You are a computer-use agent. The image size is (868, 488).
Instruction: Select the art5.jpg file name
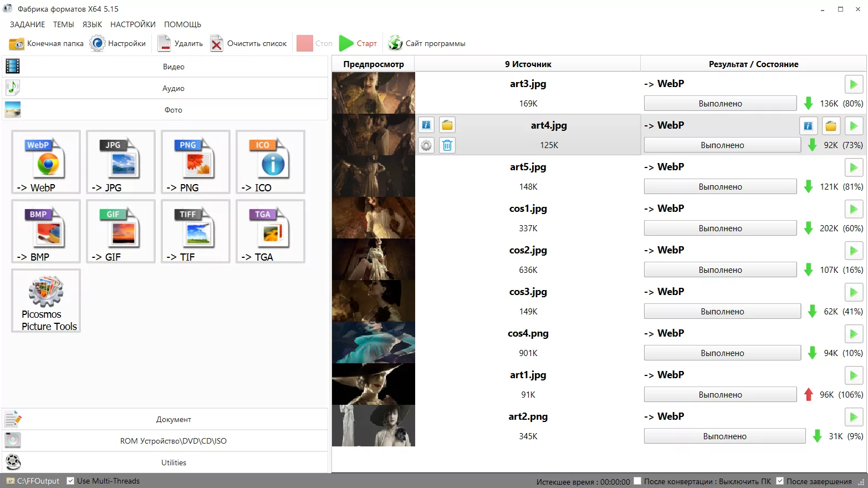pos(528,167)
